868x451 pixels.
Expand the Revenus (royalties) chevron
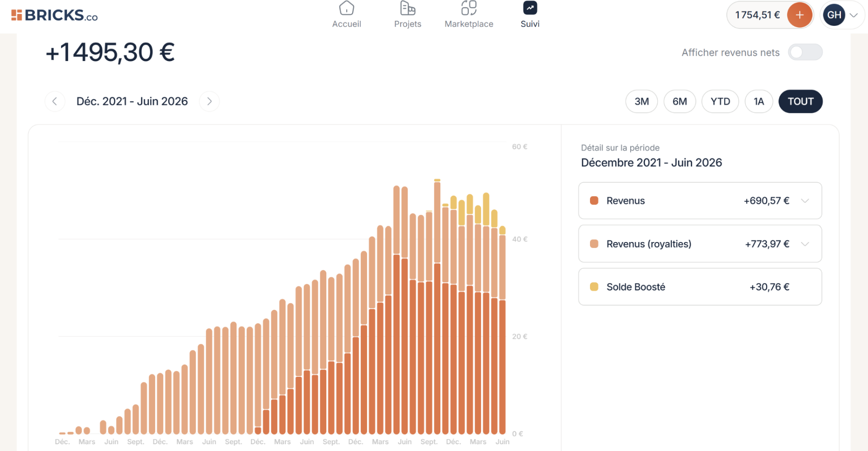(x=805, y=244)
